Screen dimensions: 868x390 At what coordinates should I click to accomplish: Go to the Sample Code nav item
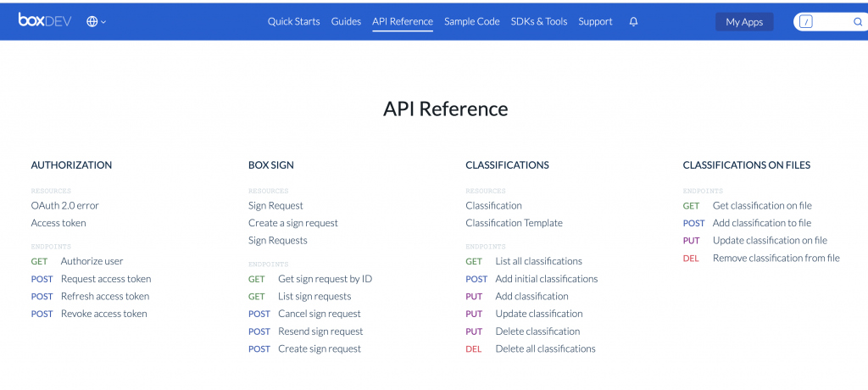(x=471, y=21)
